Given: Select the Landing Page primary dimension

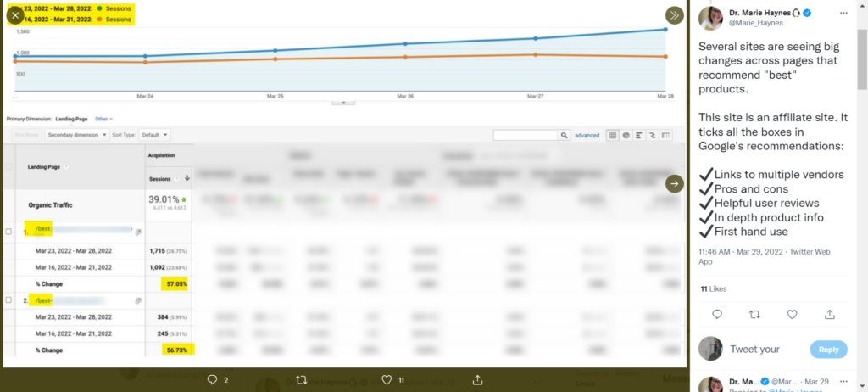Looking at the screenshot, I should 71,119.
